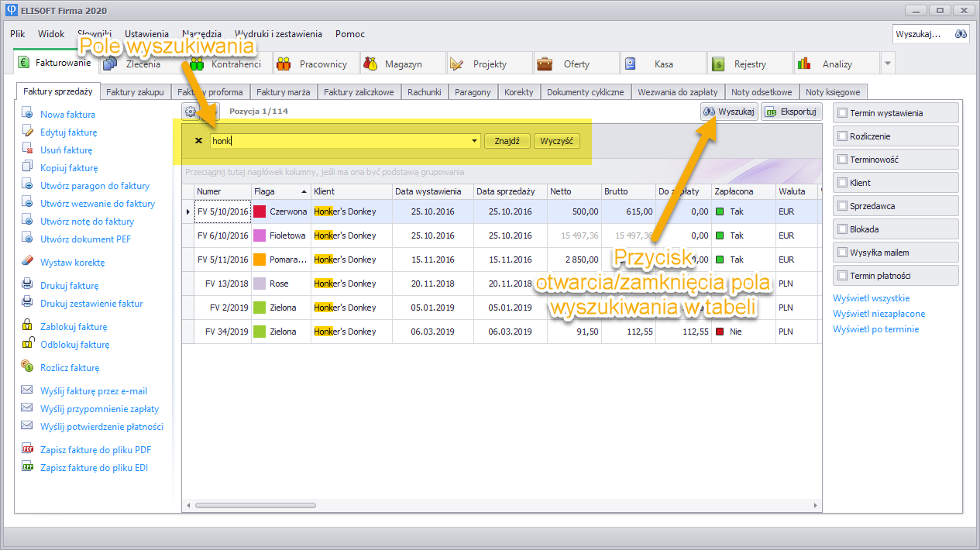Open the Magazyn module tab
Screen dimensions: 980x550
[x=402, y=64]
